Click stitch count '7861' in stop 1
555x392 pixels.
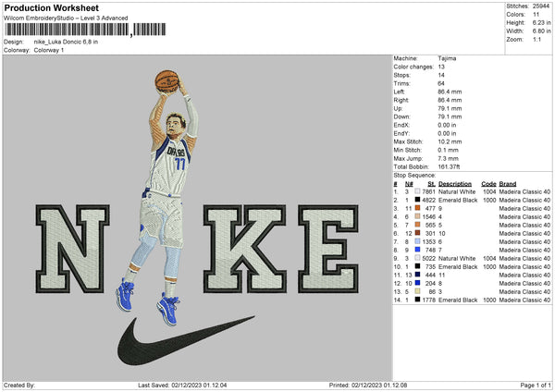tap(429, 191)
